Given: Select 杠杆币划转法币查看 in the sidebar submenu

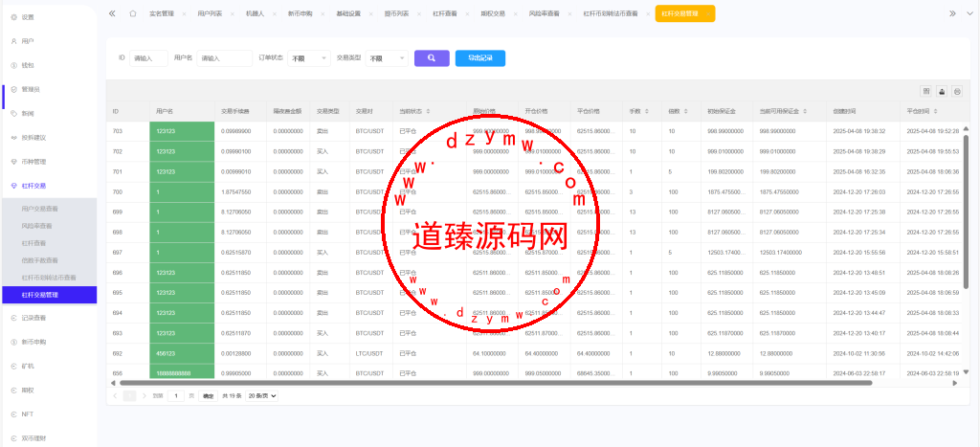Looking at the screenshot, I should [50, 278].
